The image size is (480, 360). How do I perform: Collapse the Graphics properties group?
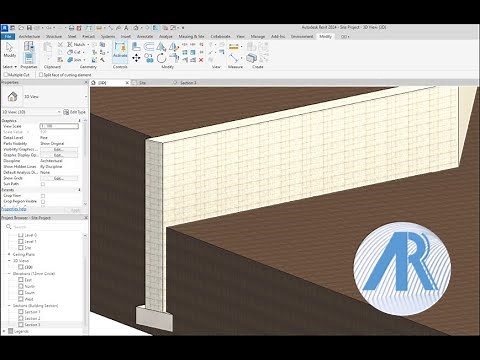79,120
